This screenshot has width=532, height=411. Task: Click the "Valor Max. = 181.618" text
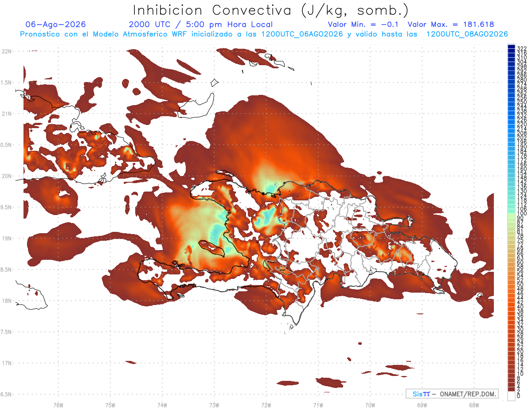tap(451, 24)
